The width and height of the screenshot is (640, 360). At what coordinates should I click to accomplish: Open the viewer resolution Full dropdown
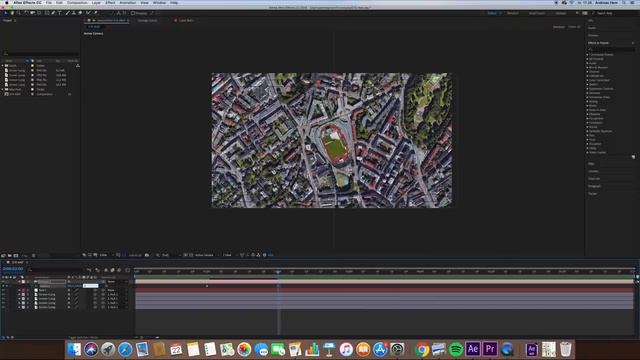click(x=168, y=255)
